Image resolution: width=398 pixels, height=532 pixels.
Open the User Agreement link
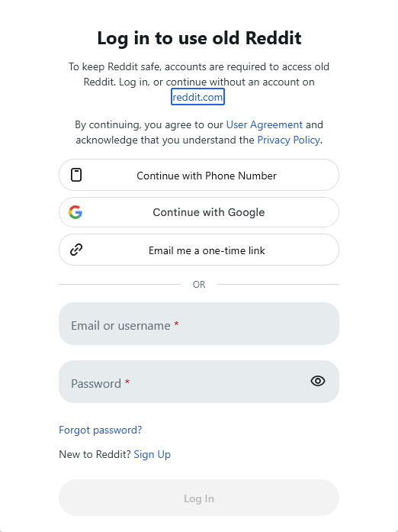pos(264,124)
